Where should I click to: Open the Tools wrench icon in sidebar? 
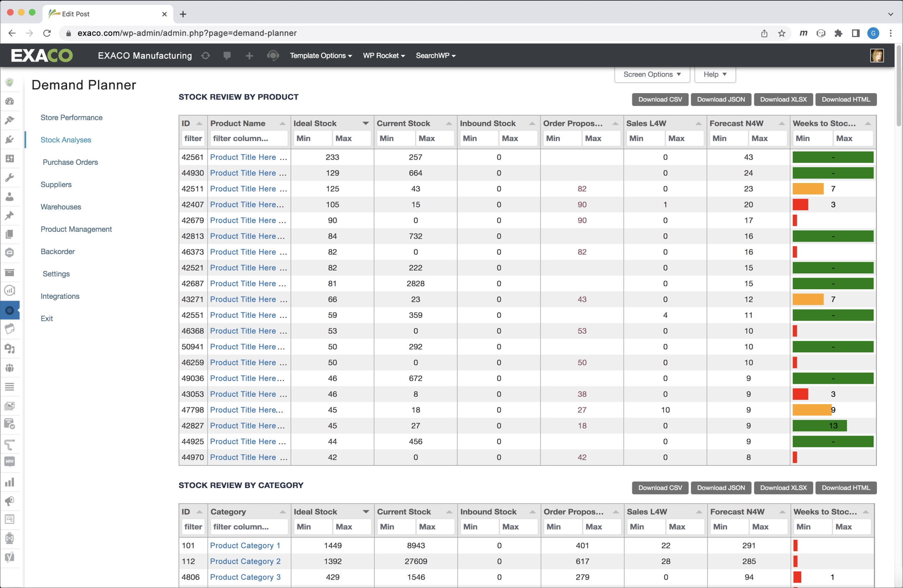point(10,177)
